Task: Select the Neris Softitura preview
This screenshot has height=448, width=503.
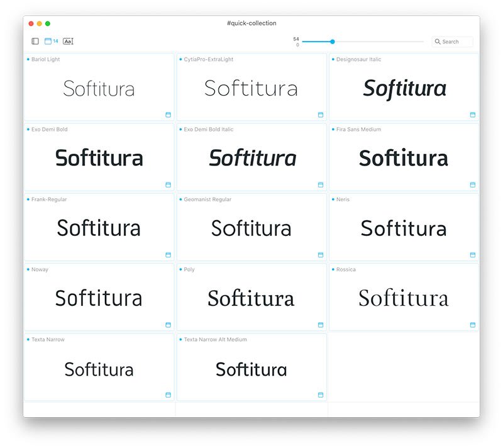Action: click(x=404, y=228)
